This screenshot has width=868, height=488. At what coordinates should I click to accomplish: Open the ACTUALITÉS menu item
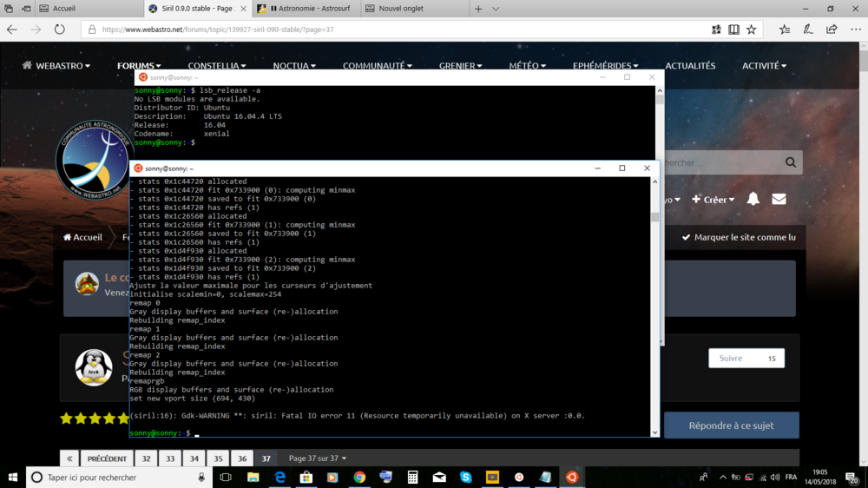[x=690, y=66]
